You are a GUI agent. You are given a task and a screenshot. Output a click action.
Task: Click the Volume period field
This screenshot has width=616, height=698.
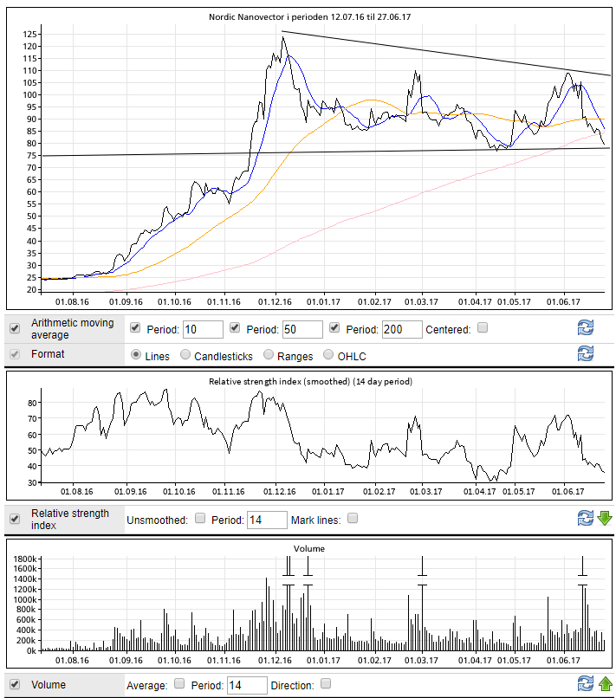pos(247,686)
